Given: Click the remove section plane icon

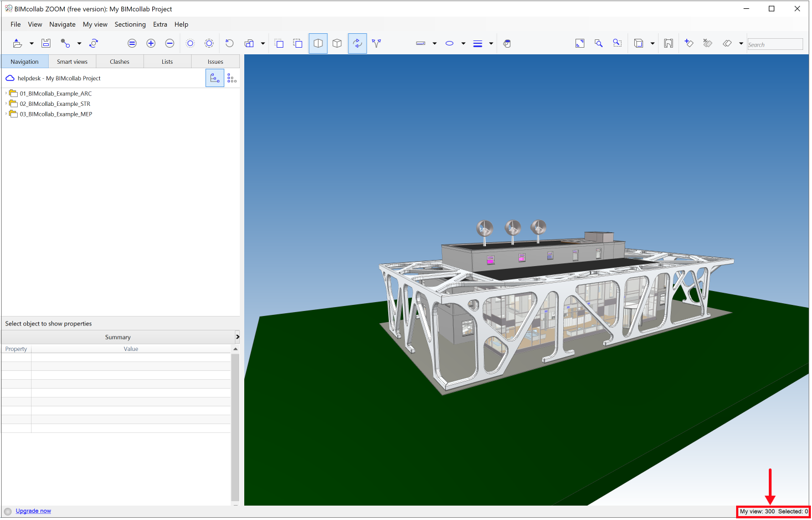Looking at the screenshot, I should point(707,43).
